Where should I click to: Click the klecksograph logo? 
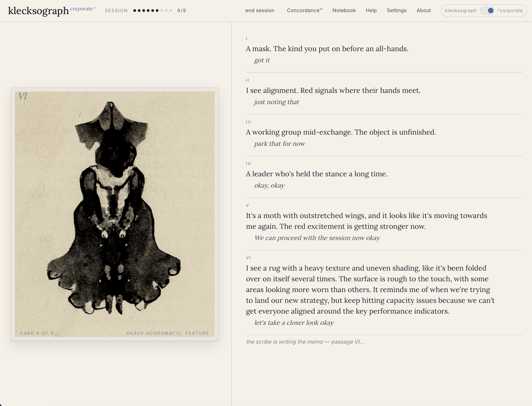[38, 11]
